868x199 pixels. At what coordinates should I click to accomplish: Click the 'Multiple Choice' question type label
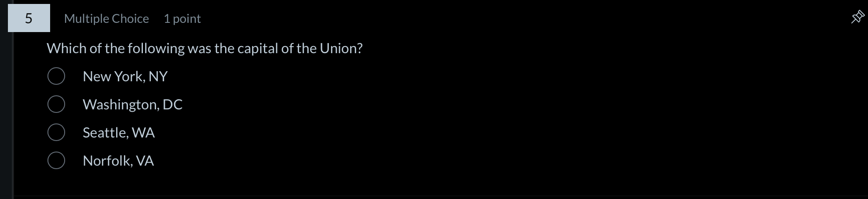106,18
